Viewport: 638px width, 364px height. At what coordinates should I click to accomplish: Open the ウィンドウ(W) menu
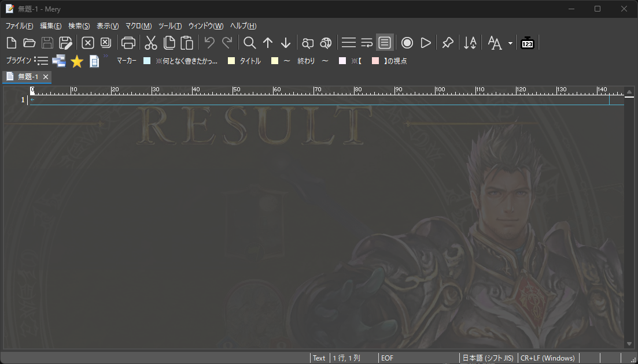(205, 26)
